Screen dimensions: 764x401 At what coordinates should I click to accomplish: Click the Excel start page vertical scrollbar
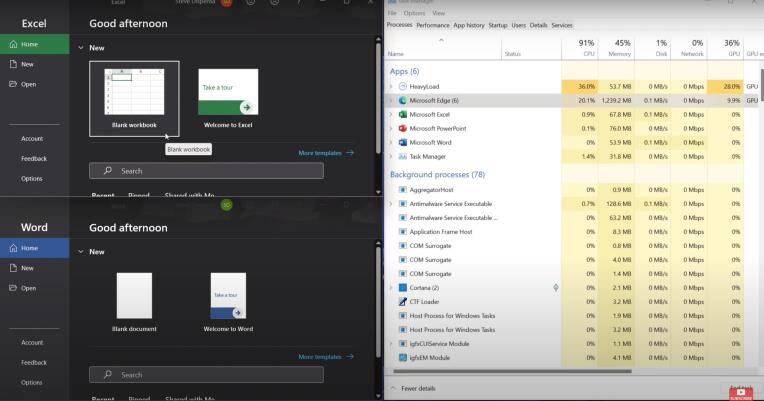(378, 99)
